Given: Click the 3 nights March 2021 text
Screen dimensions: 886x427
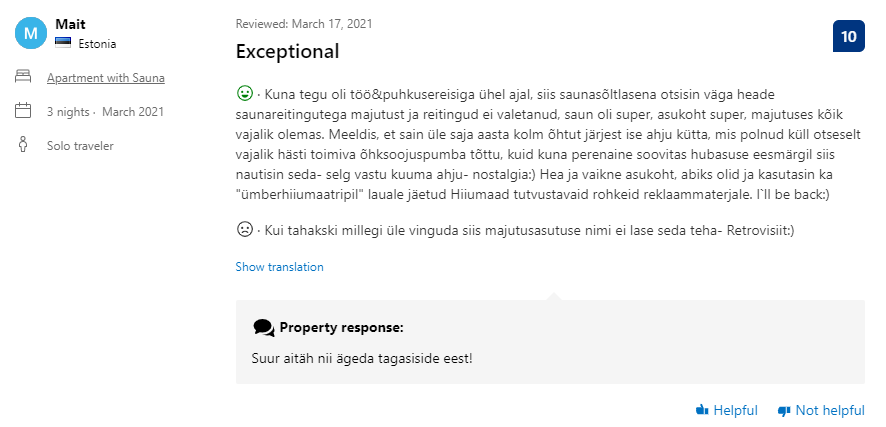Looking at the screenshot, I should coord(105,112).
